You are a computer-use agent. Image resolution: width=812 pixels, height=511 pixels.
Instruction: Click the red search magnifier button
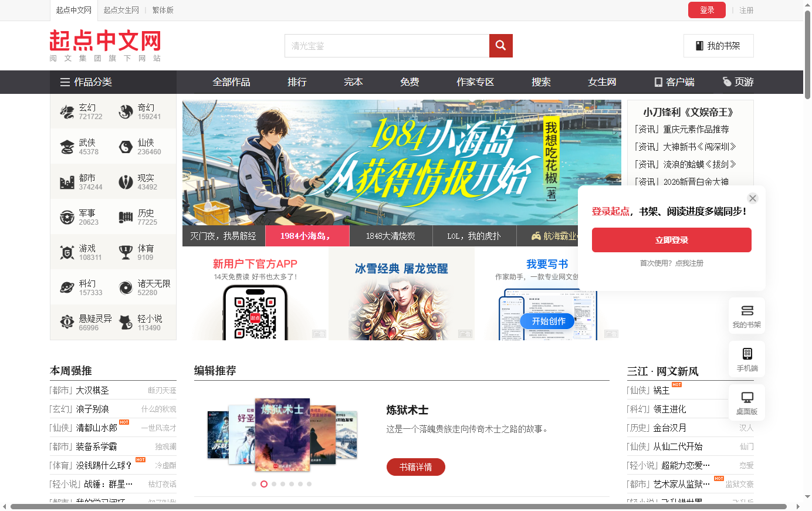point(500,46)
